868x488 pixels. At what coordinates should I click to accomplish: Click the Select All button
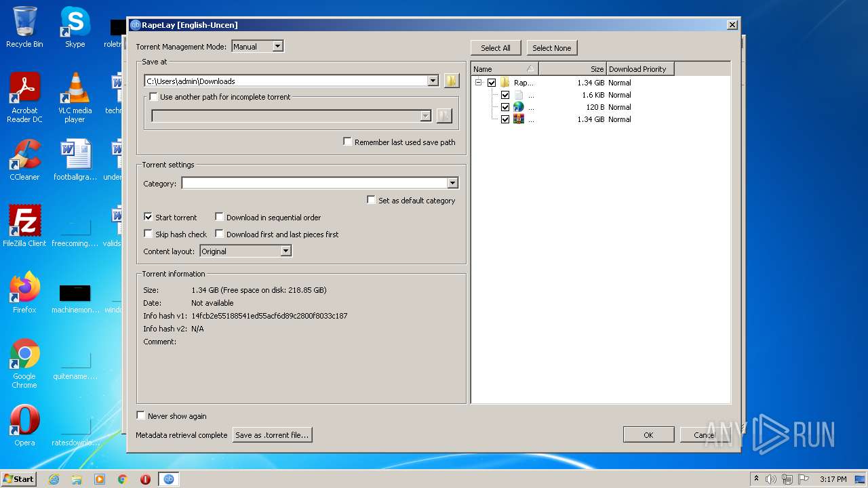(496, 48)
